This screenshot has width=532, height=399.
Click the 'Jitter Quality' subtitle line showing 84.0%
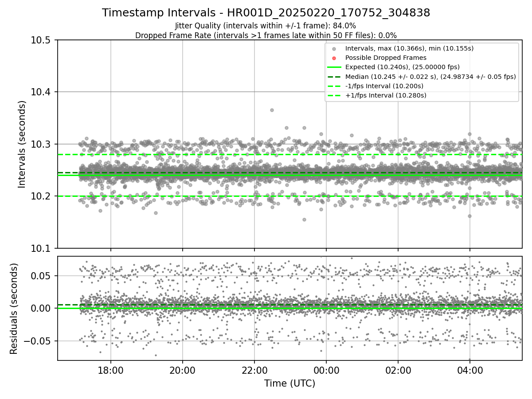pos(266,26)
